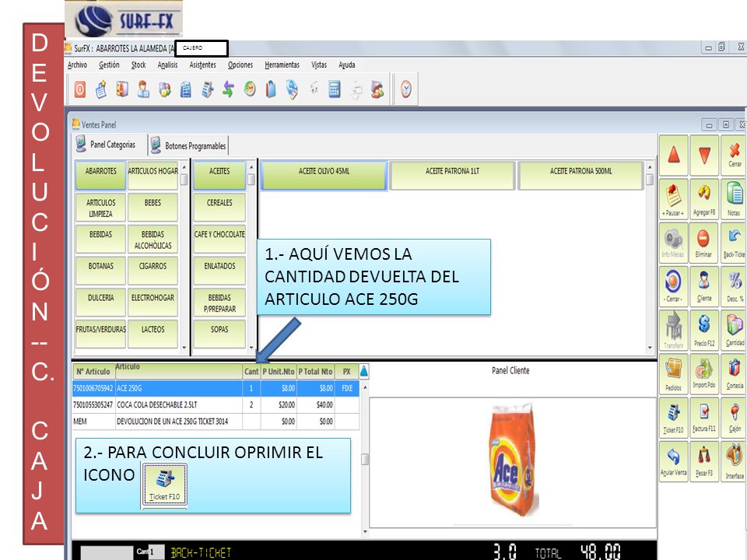Select the ACE 250G ticket row
The height and width of the screenshot is (560, 747).
(216, 388)
